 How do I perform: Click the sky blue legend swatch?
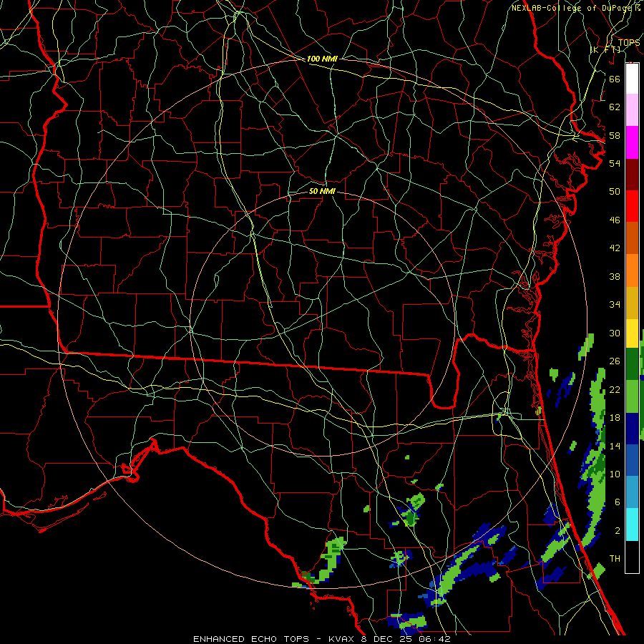tap(632, 492)
